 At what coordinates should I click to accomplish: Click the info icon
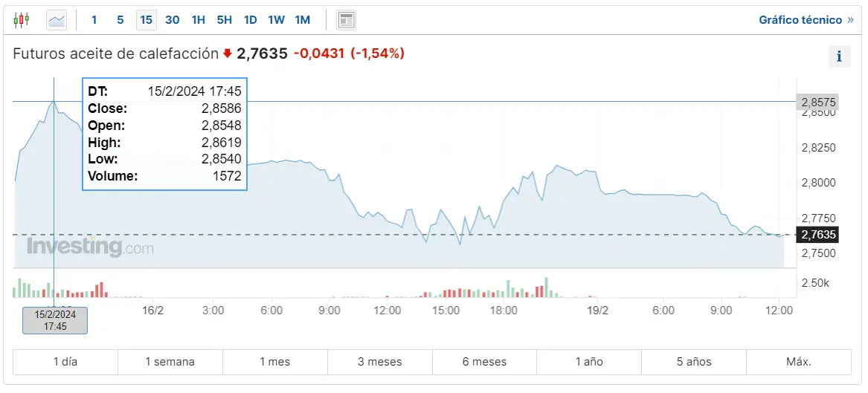pyautogui.click(x=839, y=56)
